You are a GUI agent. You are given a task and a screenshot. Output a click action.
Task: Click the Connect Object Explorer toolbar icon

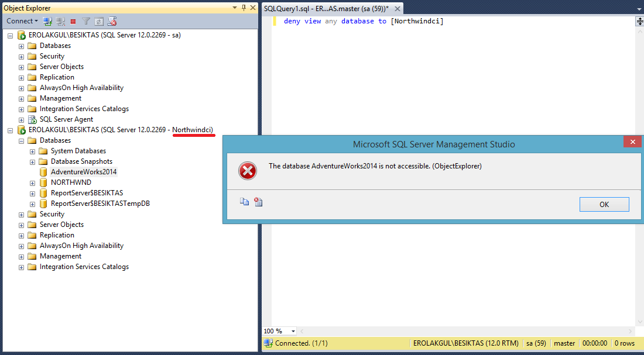48,21
